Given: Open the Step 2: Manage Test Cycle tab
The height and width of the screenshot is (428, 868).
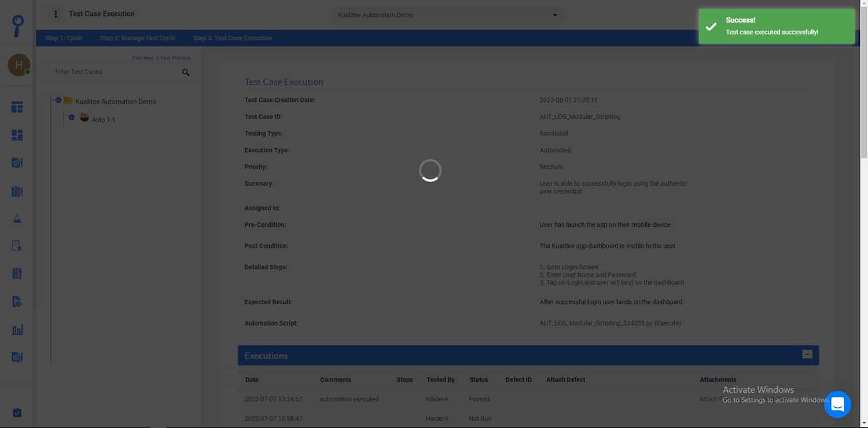Looking at the screenshot, I should click(x=137, y=38).
